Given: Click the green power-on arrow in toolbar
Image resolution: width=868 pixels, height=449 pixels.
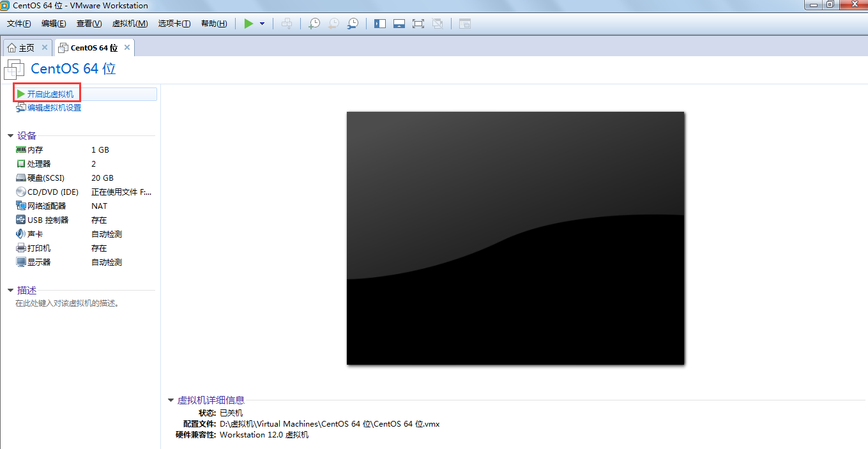Looking at the screenshot, I should (248, 24).
